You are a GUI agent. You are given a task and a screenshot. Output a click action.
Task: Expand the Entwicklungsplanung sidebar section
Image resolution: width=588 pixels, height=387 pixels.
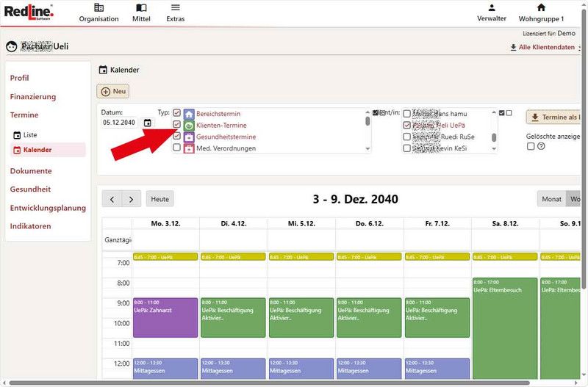coord(48,208)
